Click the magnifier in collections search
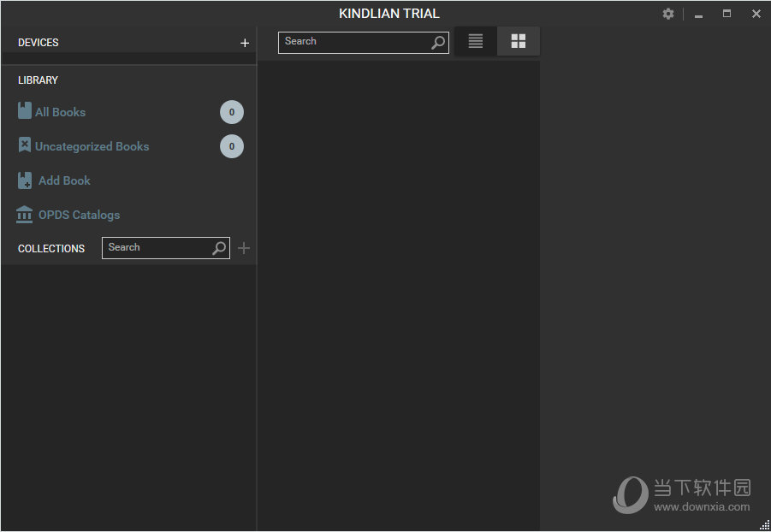 [x=219, y=248]
